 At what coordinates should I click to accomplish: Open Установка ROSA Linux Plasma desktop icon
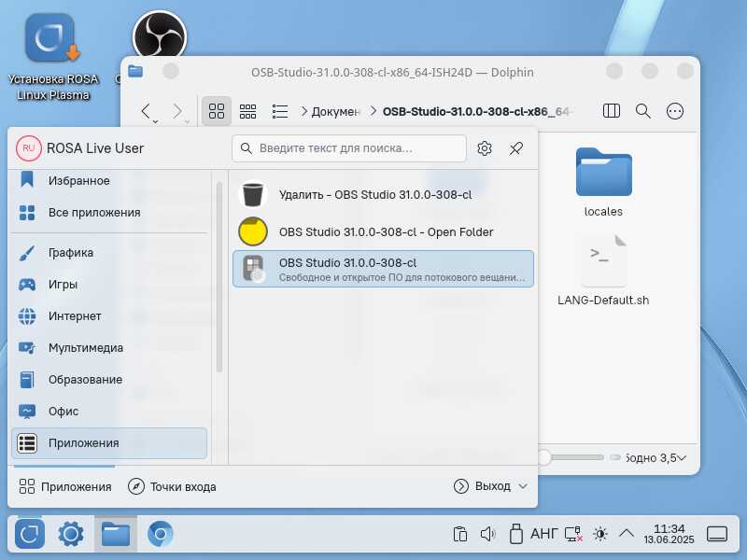pos(52,57)
